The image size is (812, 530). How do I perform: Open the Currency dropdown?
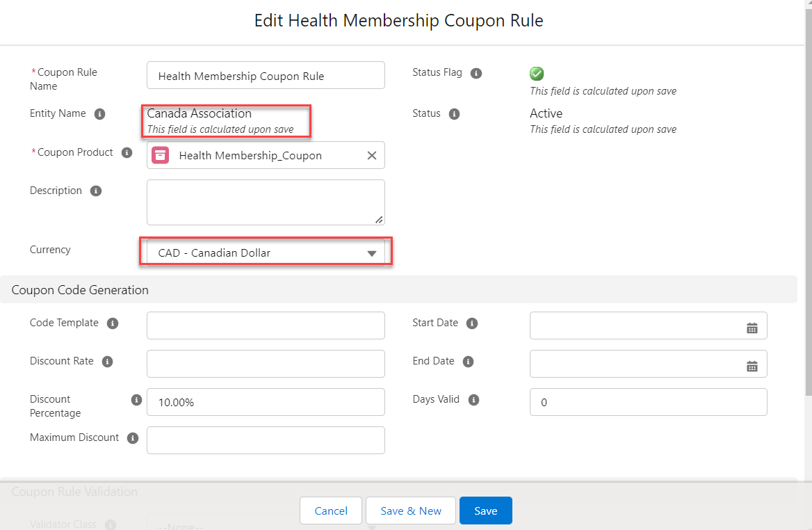click(266, 253)
